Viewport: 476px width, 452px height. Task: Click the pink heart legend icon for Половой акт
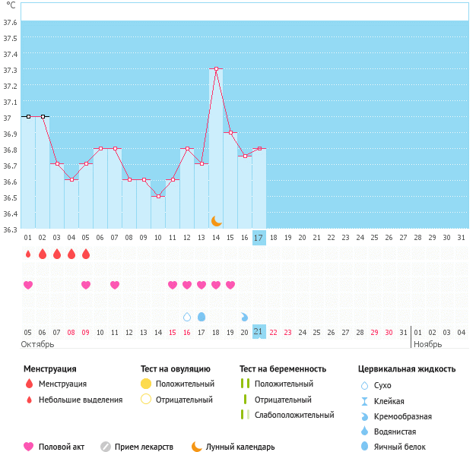(x=30, y=447)
